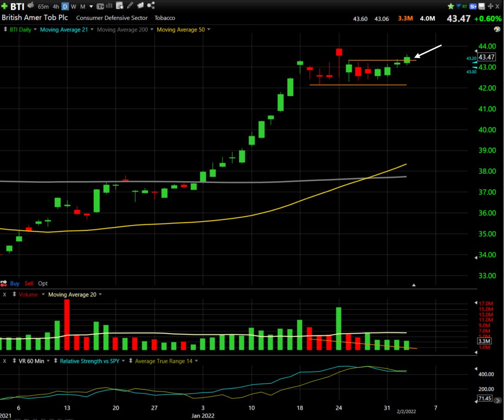Open the color palette icon

(497, 29)
